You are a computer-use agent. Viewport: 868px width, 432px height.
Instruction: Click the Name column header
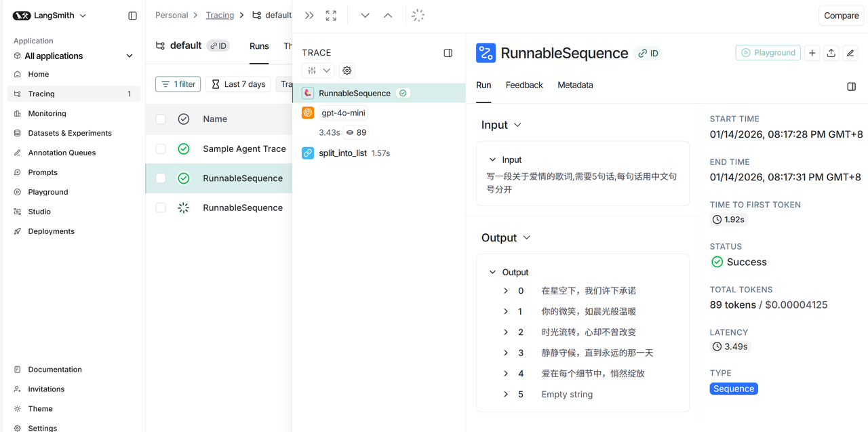[x=215, y=119]
